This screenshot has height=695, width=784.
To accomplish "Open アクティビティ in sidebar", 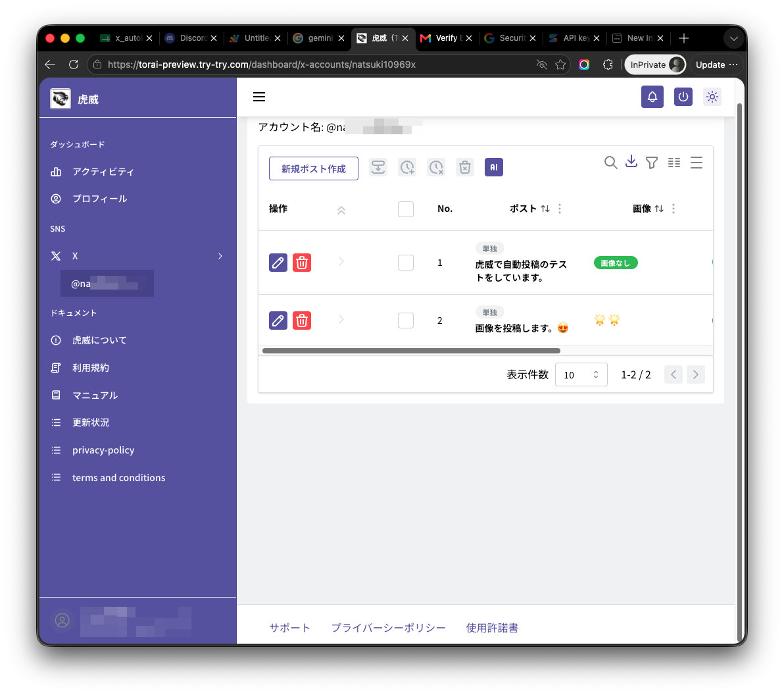I will point(103,172).
